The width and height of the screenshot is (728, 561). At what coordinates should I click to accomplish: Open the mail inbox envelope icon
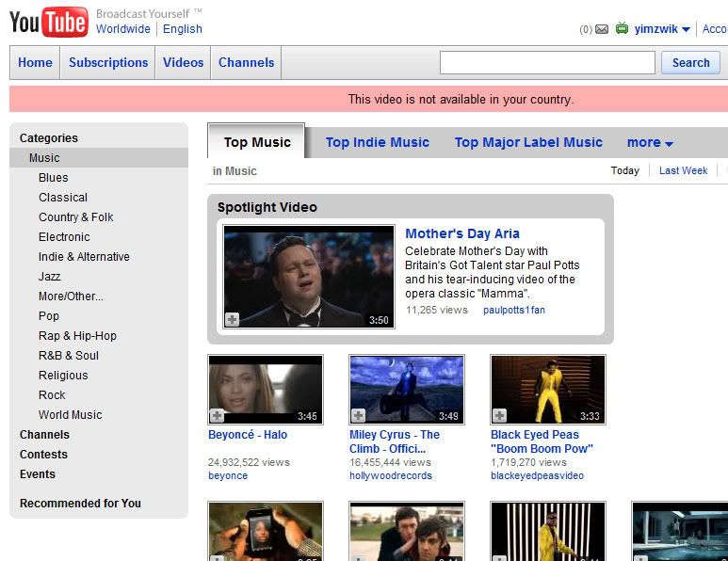[x=602, y=29]
